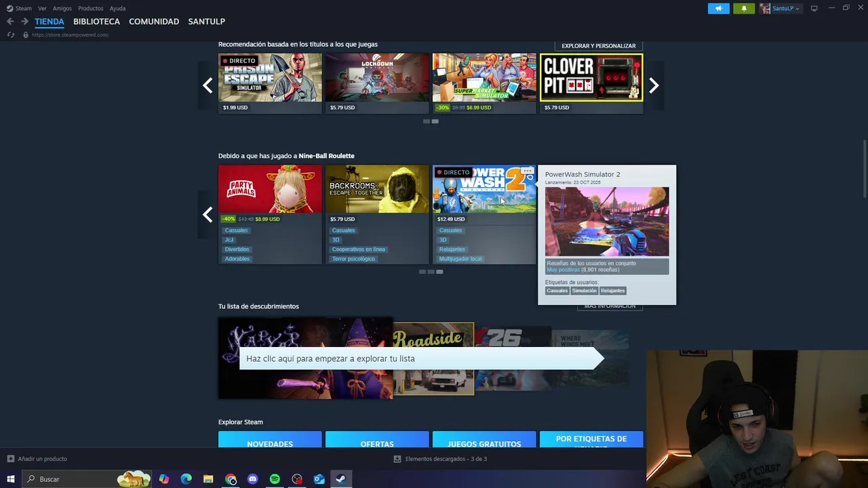Open Outlook from the taskbar
The image size is (868, 488).
point(319,479)
